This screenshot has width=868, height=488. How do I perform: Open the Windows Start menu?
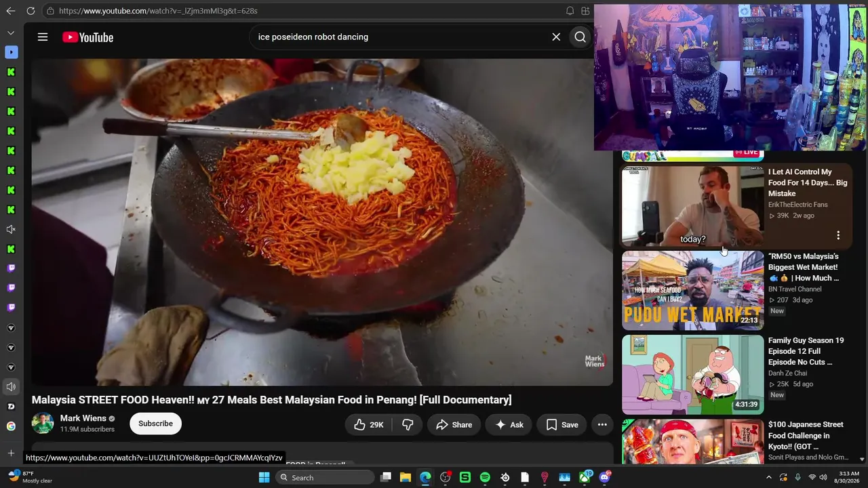coord(264,478)
